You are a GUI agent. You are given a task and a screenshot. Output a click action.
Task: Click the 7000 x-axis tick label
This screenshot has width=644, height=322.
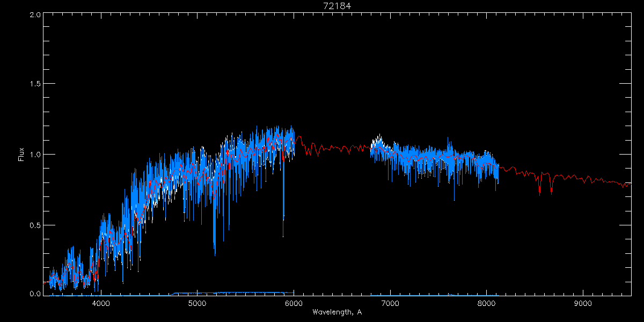tap(390, 303)
